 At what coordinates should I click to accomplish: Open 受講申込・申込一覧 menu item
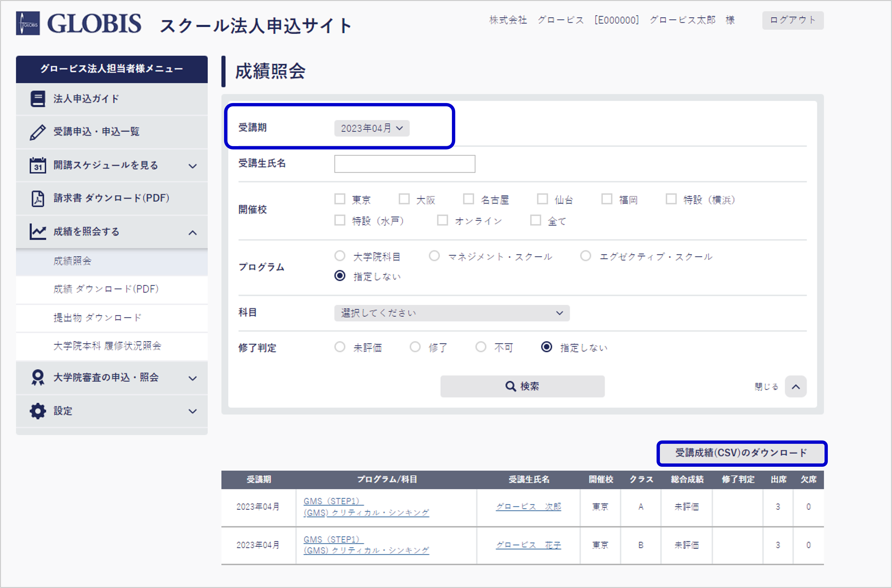click(x=112, y=132)
